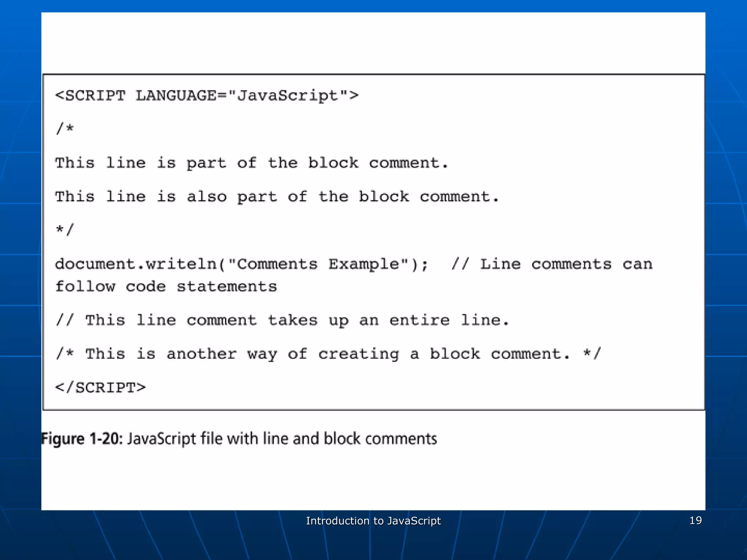Click 'This line is also part of the block comment.'
This screenshot has width=747, height=560.
277,197
